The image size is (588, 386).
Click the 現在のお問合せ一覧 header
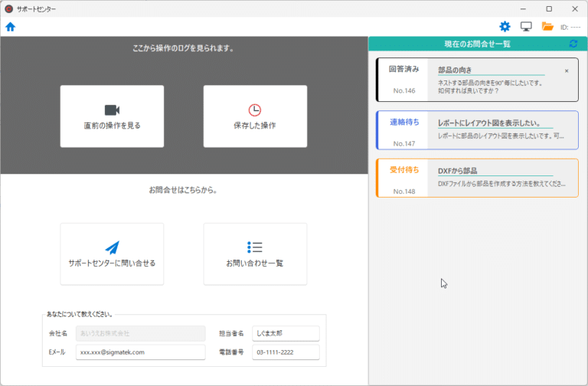[478, 44]
